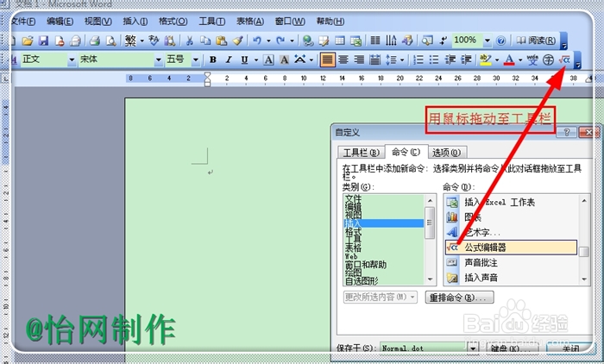This screenshot has width=604, height=364.
Task: Select 公式编辑器 in the commands list
Action: click(x=511, y=248)
